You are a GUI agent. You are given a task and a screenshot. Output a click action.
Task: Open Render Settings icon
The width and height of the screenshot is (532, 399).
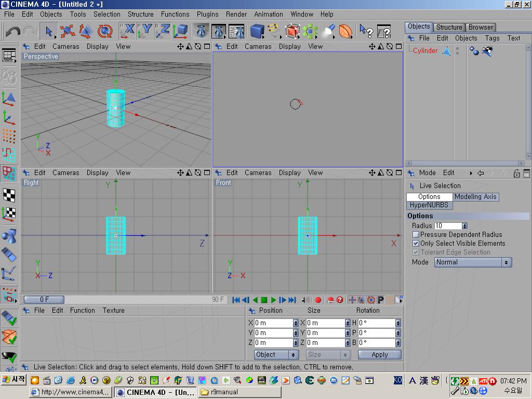tap(236, 31)
